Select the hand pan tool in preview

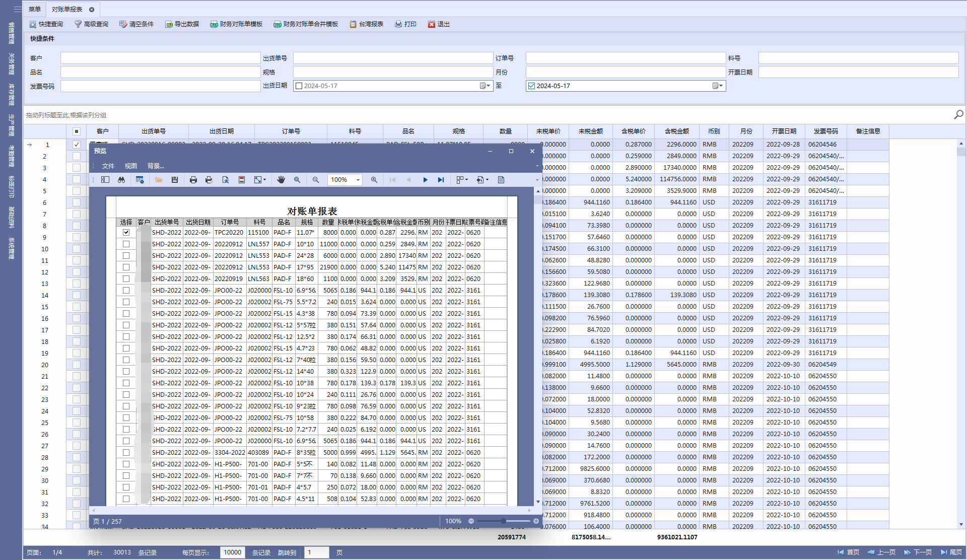(281, 180)
